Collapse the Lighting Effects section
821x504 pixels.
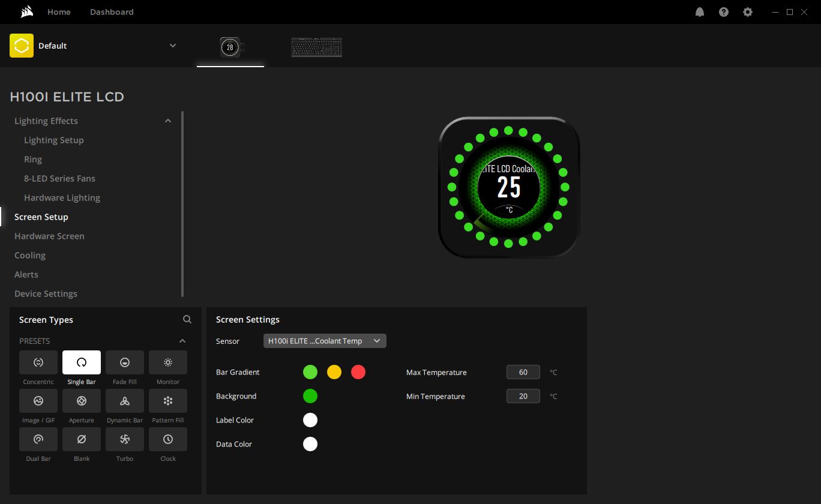pos(168,121)
